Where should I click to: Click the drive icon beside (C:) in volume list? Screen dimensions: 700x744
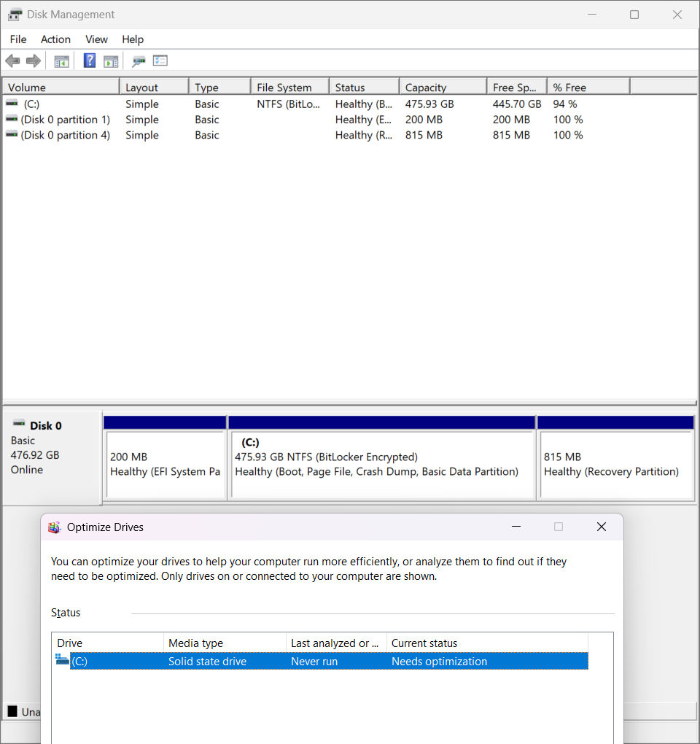pos(12,103)
